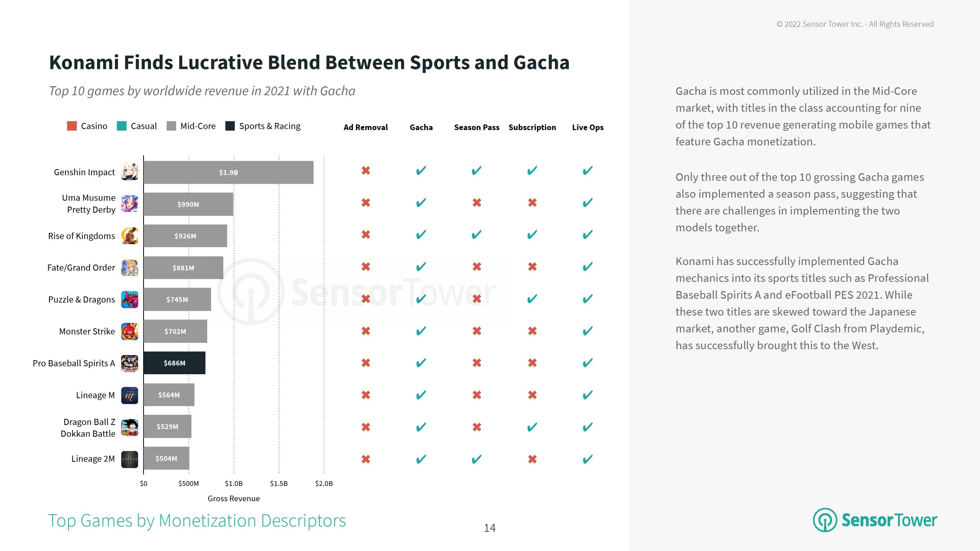This screenshot has width=980, height=551.
Task: Click the Uma Musume Pretty Derby icon
Action: (129, 204)
